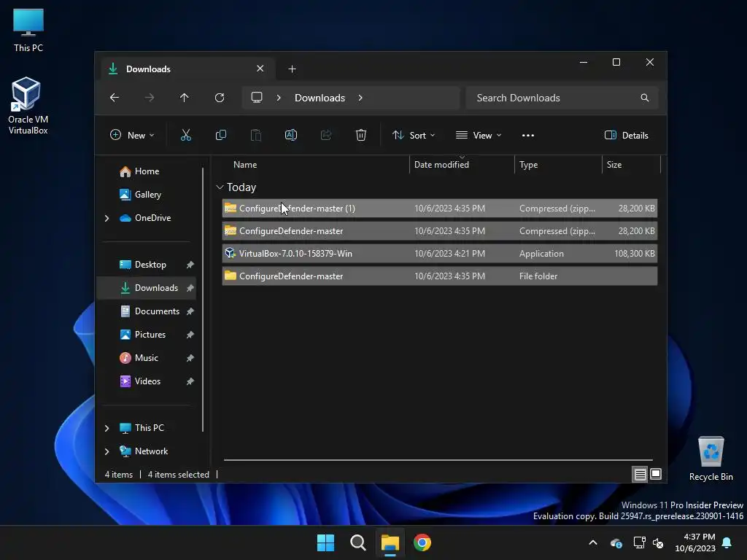Click the muted volume tray icon
The width and height of the screenshot is (747, 560).
tap(659, 542)
